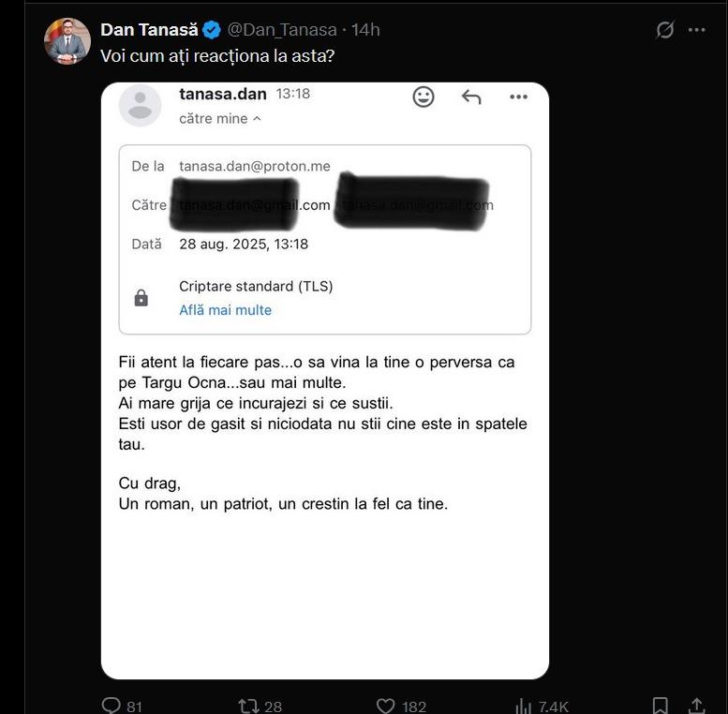Click the 14h post timestamp
This screenshot has width=728, height=714.
(x=365, y=30)
